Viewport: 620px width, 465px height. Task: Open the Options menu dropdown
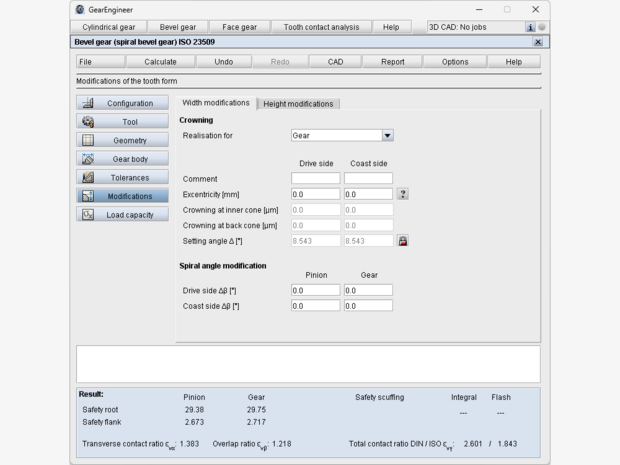pos(455,62)
